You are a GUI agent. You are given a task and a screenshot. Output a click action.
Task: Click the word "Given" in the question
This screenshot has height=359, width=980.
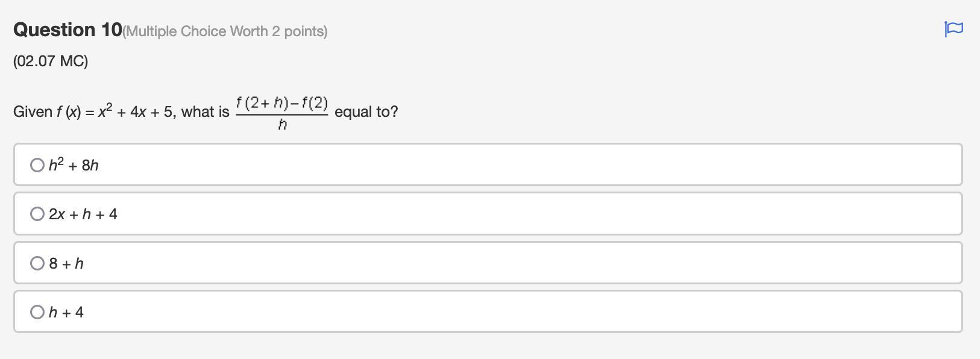tap(33, 112)
